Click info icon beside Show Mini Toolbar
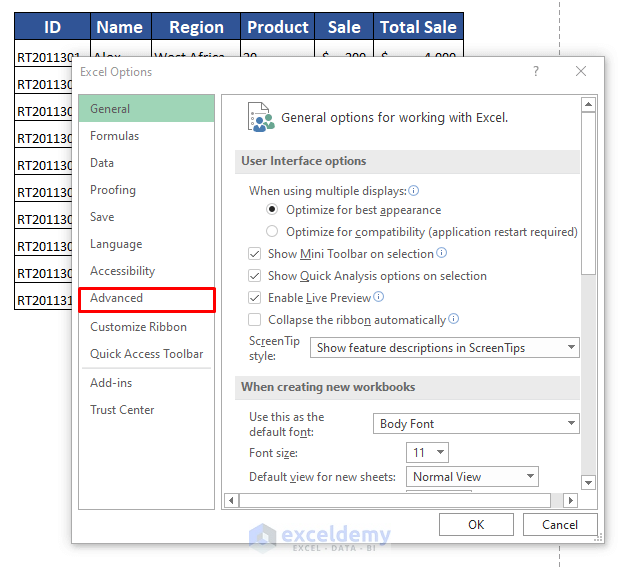 [x=441, y=253]
